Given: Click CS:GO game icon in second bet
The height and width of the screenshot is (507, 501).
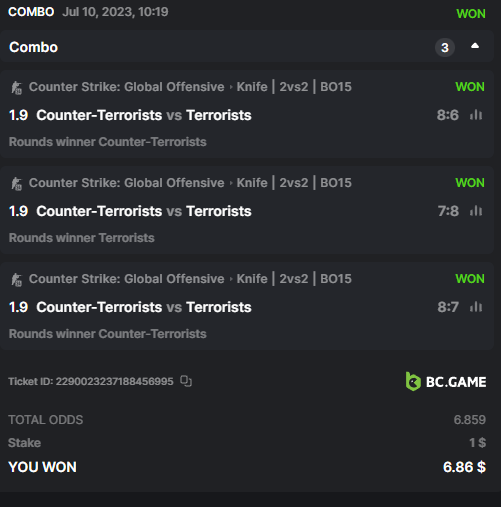Looking at the screenshot, I should pos(16,184).
